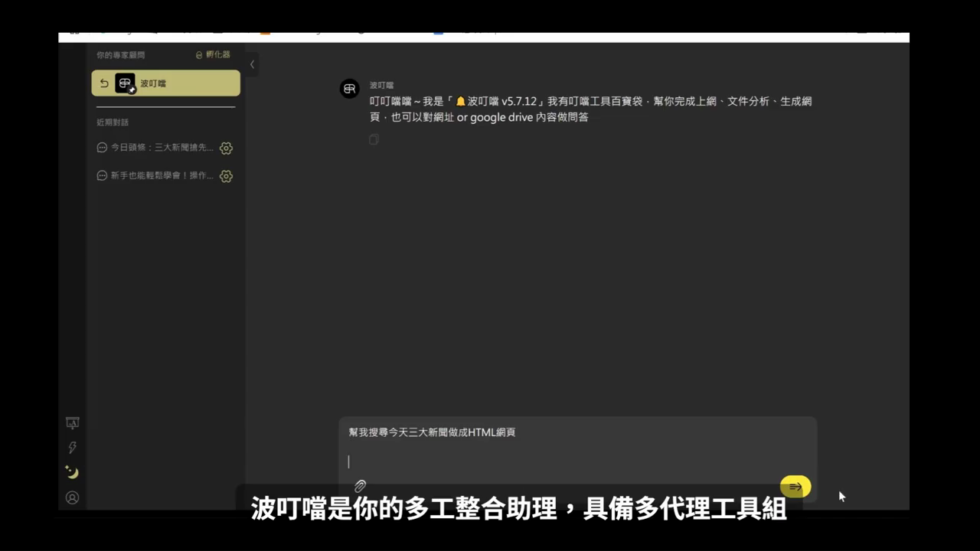Attach a file with the paperclip icon

pos(360,486)
